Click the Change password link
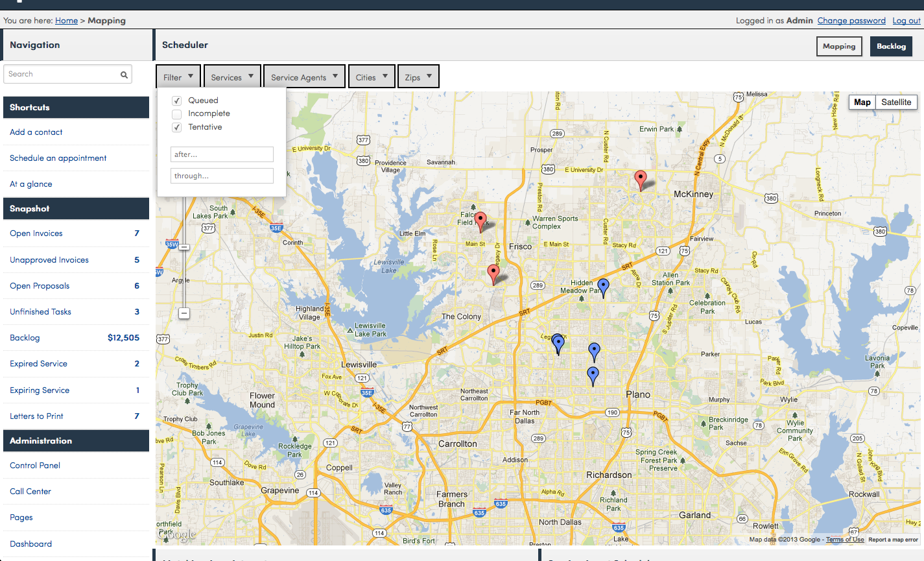Viewport: 924px width, 561px height. 851,21
